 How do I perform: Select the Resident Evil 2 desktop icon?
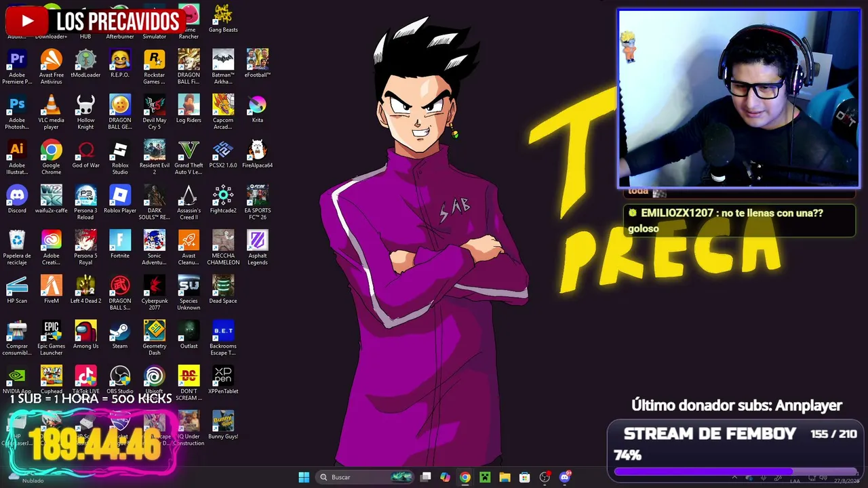(155, 157)
